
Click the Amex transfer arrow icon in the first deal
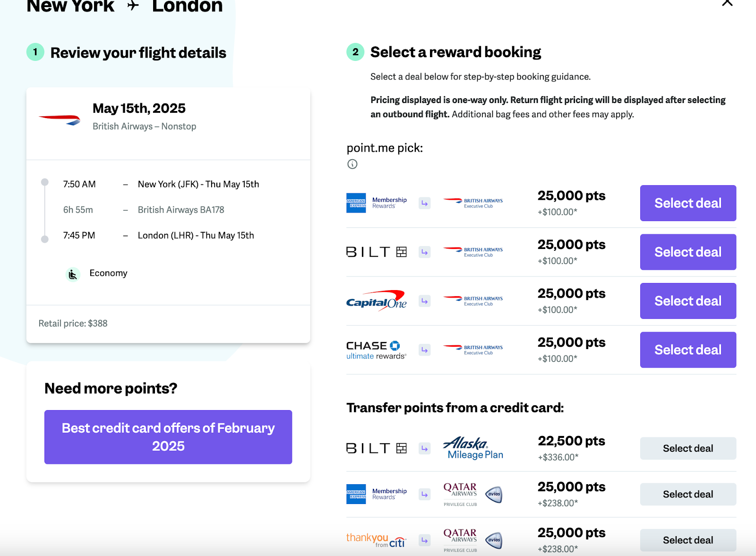pos(425,203)
